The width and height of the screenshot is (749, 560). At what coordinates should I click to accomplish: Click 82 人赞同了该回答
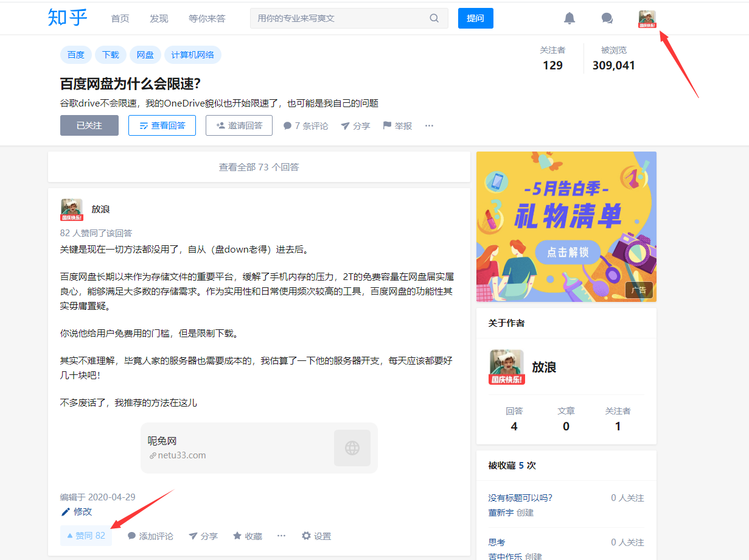coord(96,233)
